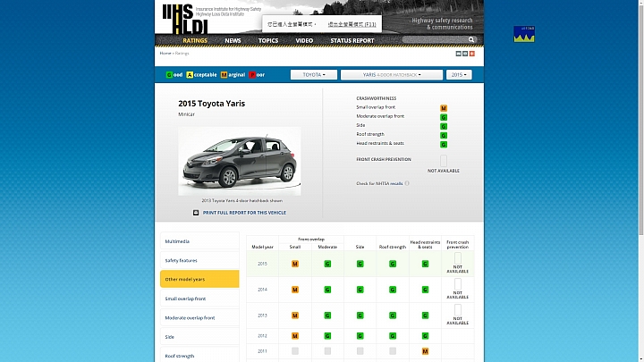644x362 pixels.
Task: Click the Toyota Yaris car photo
Action: click(240, 161)
